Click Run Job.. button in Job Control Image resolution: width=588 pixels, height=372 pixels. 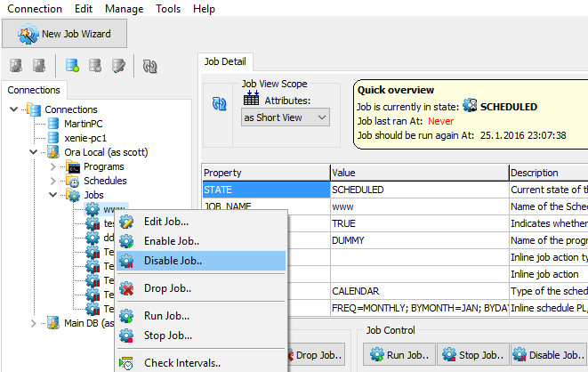coord(399,355)
